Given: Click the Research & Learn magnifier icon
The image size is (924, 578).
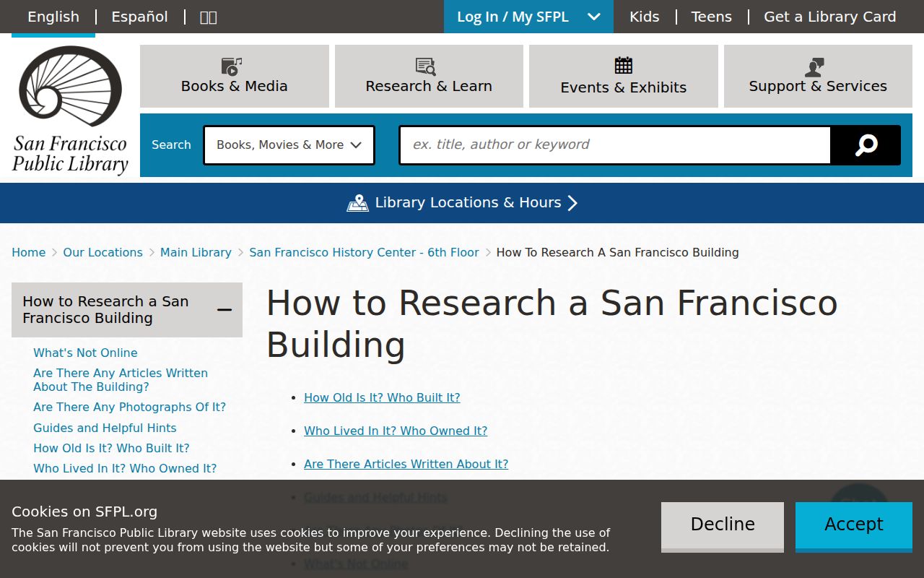Looking at the screenshot, I should click(x=426, y=66).
